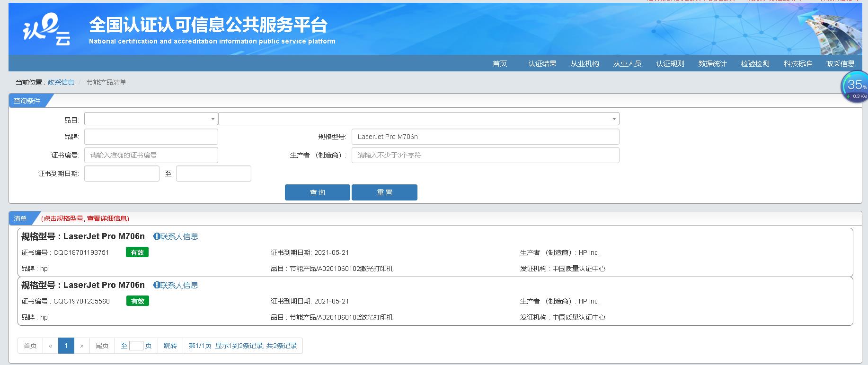Screen dimensions: 868x365
Task: Click certificate number CQC18701193751 text
Action: [x=81, y=252]
